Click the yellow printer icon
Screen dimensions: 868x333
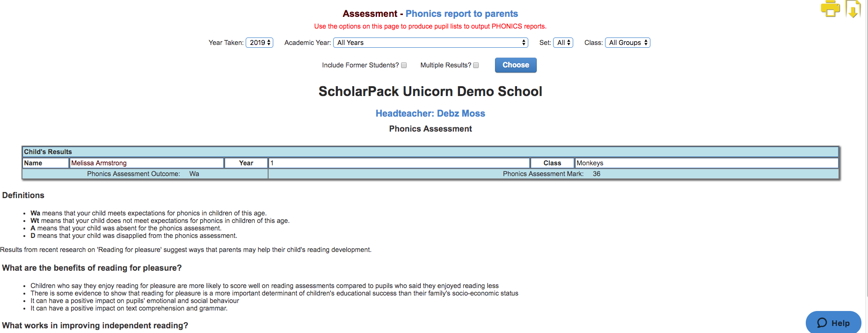[x=830, y=9]
